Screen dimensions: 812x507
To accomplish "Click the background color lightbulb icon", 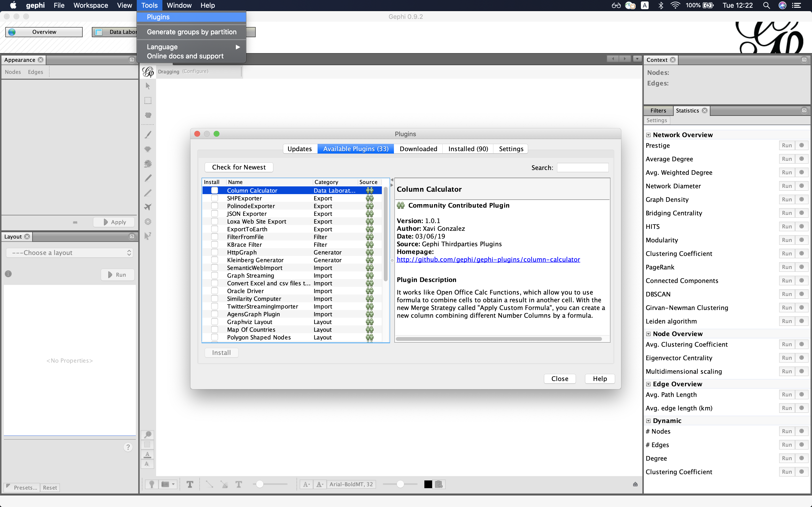I will (x=152, y=484).
